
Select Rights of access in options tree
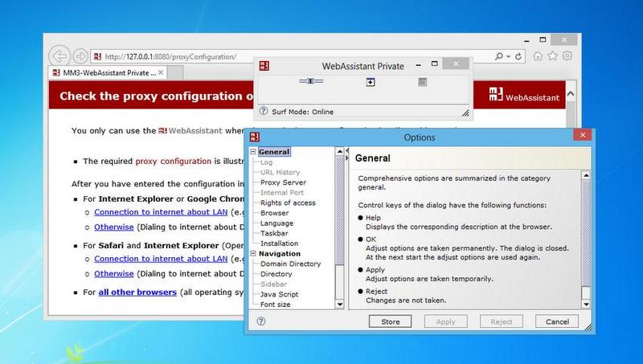288,202
